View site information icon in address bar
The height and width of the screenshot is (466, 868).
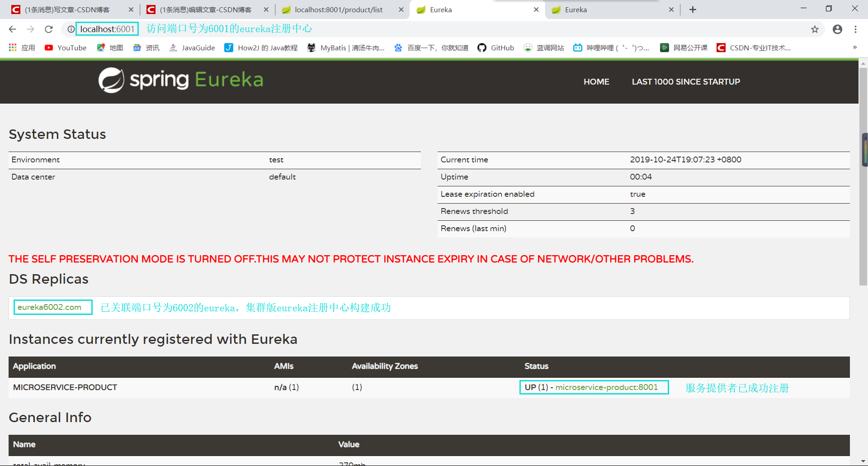tap(71, 29)
